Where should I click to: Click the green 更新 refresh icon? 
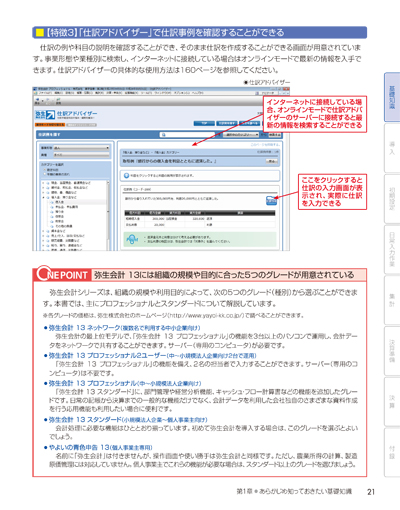[x=58, y=100]
